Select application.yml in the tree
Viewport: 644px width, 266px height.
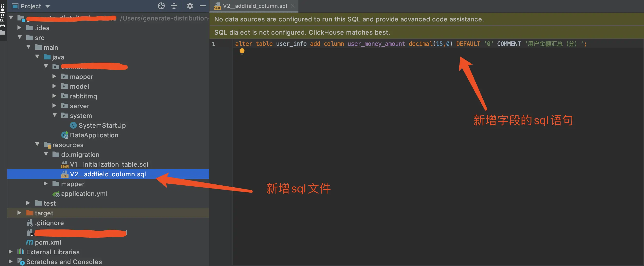[84, 194]
